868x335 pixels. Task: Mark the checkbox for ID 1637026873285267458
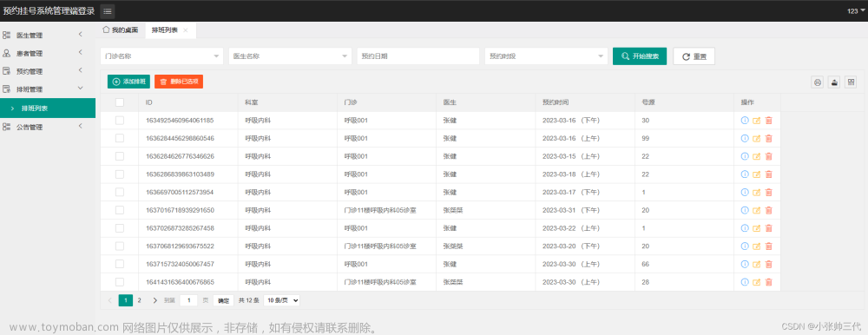[120, 228]
